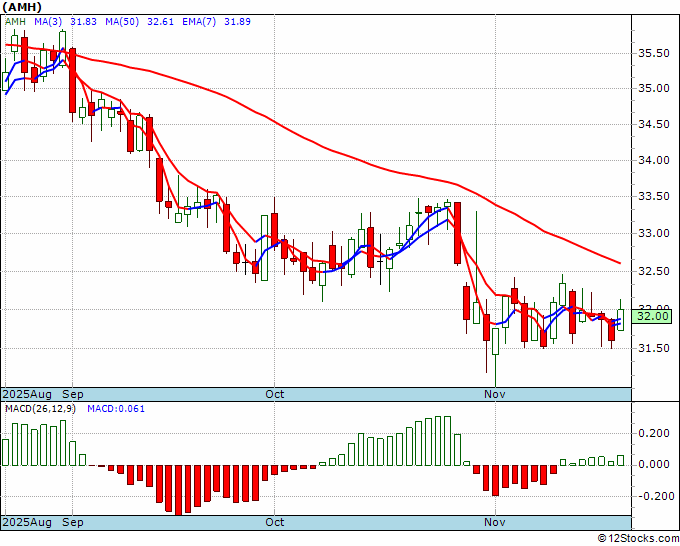Click the Nov label on price chart axis
Image resolution: width=680 pixels, height=546 pixels.
click(x=495, y=394)
